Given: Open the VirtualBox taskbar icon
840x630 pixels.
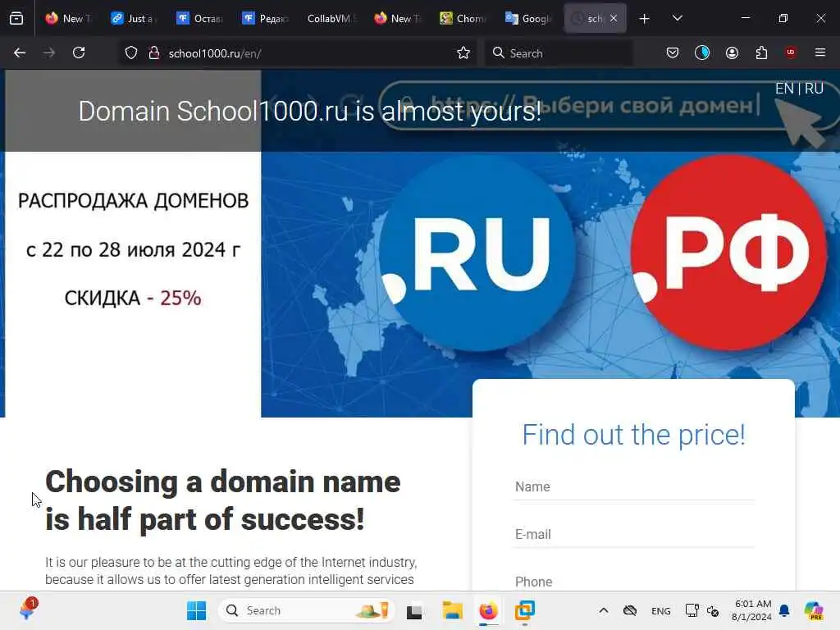Looking at the screenshot, I should [524, 610].
